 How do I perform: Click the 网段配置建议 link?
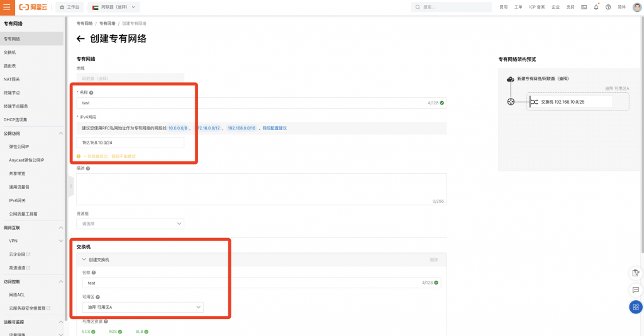274,128
